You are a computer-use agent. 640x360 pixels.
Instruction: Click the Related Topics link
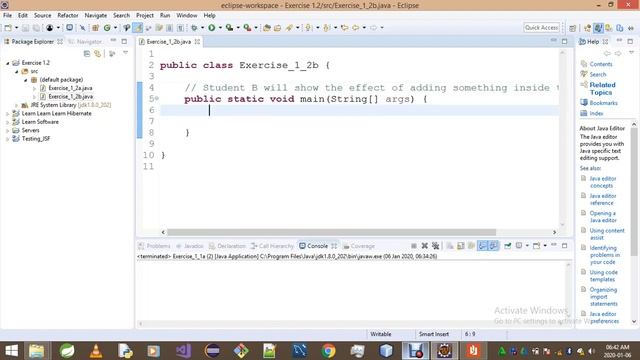602,89
